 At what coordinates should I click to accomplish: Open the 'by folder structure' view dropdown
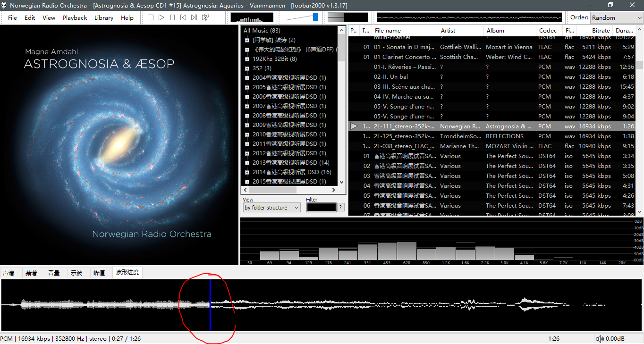(272, 208)
